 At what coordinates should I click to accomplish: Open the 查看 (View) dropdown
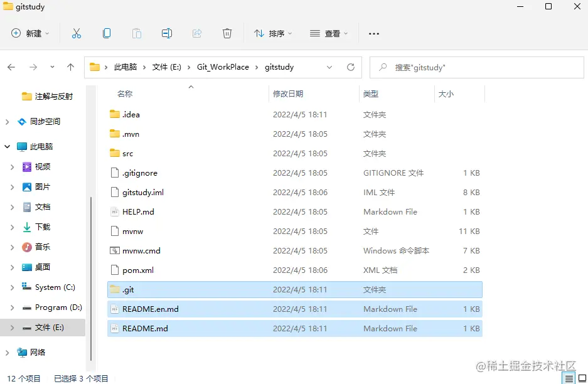[329, 34]
